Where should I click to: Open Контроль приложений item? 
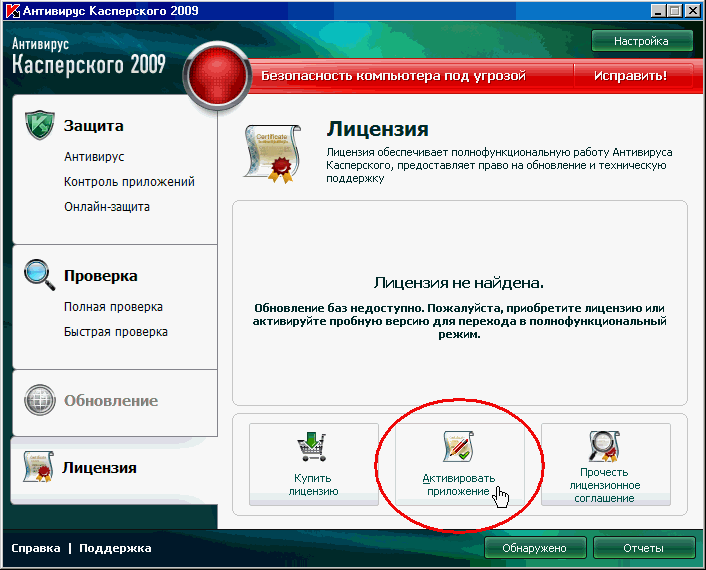tap(129, 182)
